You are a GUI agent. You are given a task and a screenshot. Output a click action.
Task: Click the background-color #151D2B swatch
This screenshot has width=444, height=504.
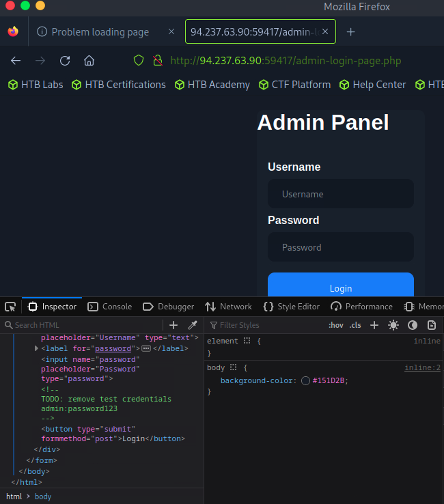(x=305, y=380)
